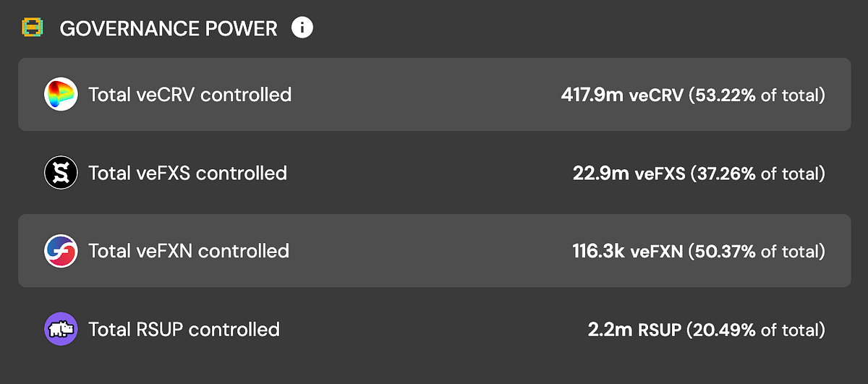
Task: Click the 417.9m veCRV value
Action: pyautogui.click(x=621, y=95)
